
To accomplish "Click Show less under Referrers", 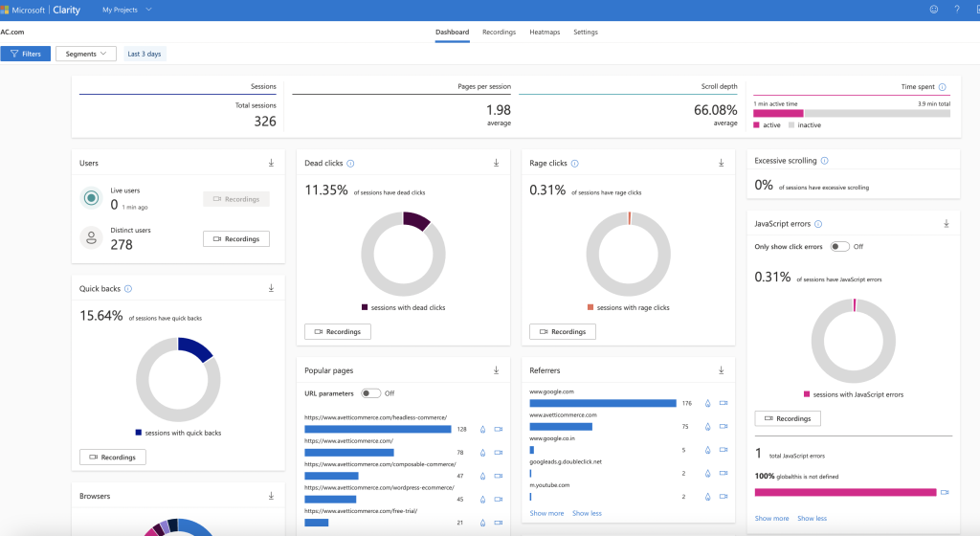I will [587, 514].
